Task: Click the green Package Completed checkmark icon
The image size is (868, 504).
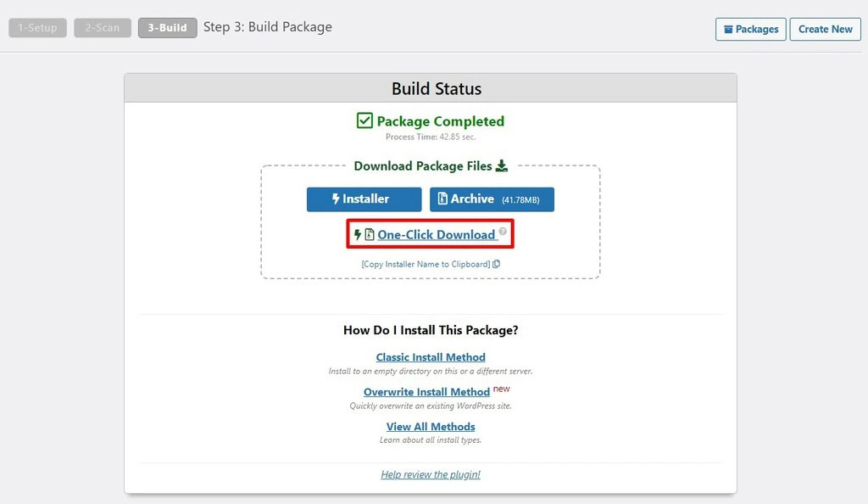Action: coord(364,120)
